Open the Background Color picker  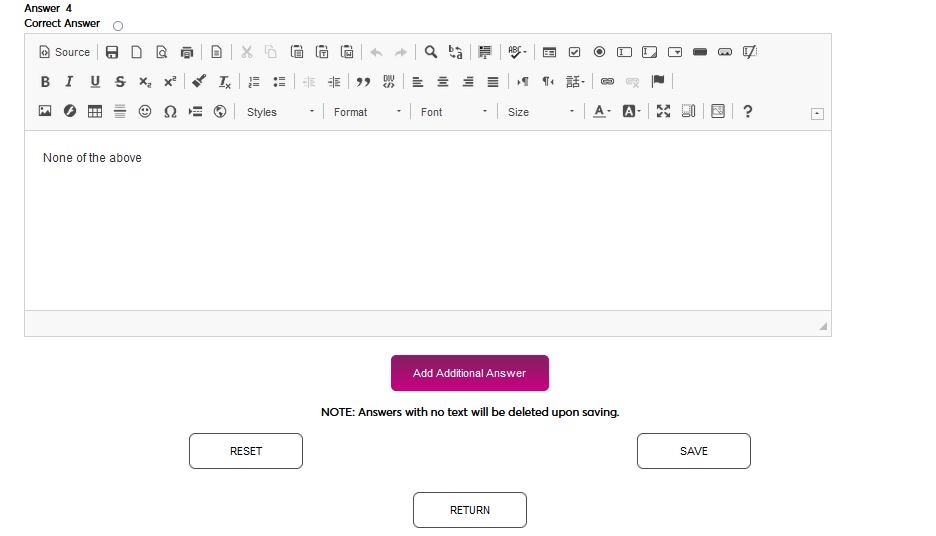(x=632, y=111)
